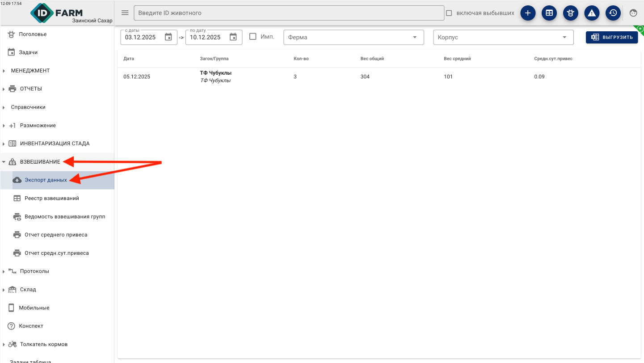Expand the Справочники section

[x=57, y=107]
